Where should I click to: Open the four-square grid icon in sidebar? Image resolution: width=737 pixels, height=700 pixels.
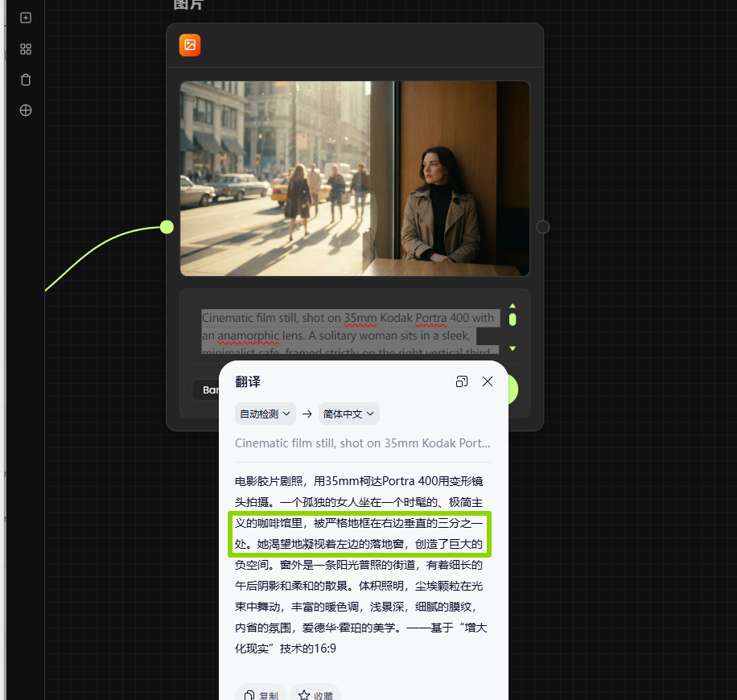tap(26, 49)
